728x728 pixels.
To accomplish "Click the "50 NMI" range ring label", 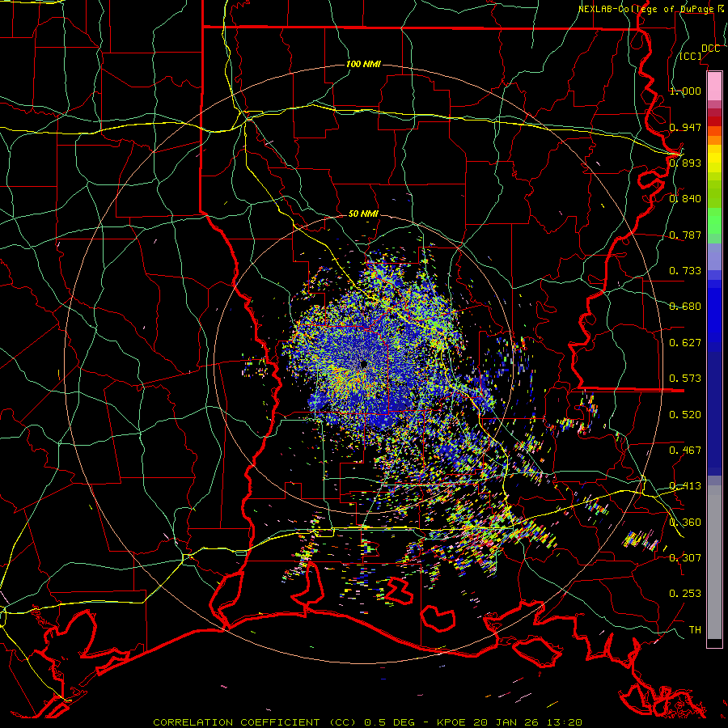I will (x=363, y=214).
